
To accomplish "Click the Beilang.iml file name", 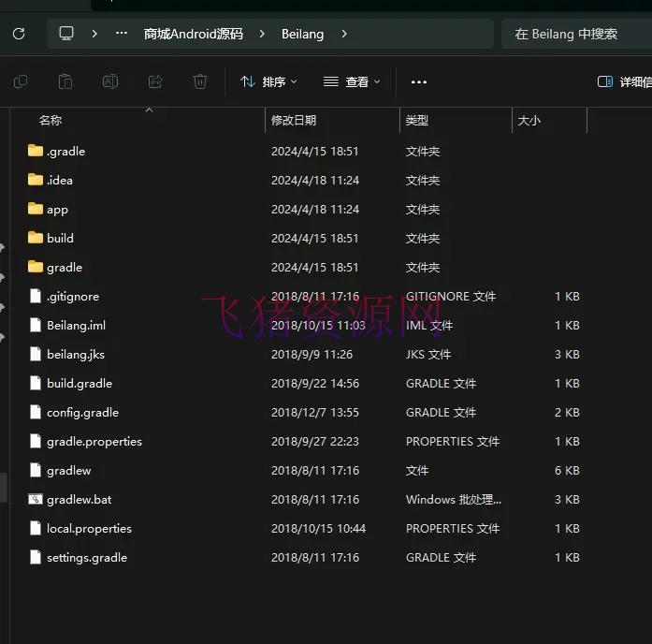I will 76,326.
